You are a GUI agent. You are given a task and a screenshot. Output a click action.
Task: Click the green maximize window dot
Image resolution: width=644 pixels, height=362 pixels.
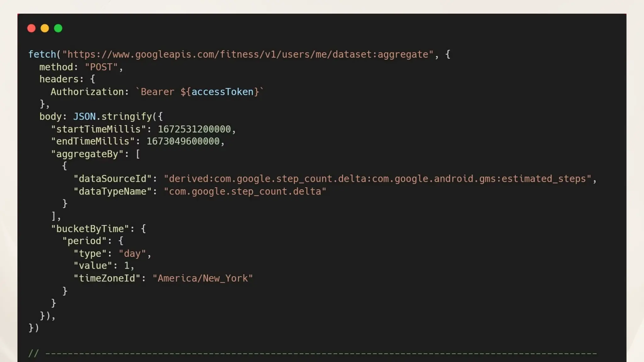point(58,29)
